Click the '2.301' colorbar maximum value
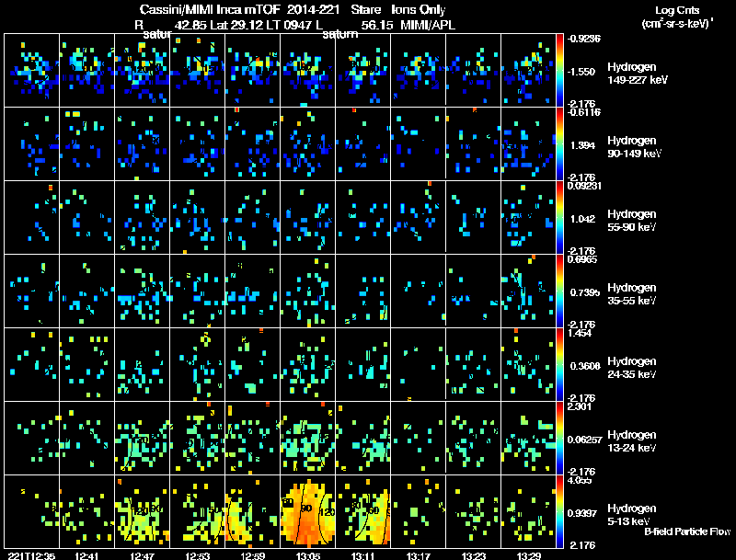The width and height of the screenshot is (736, 560). (580, 406)
